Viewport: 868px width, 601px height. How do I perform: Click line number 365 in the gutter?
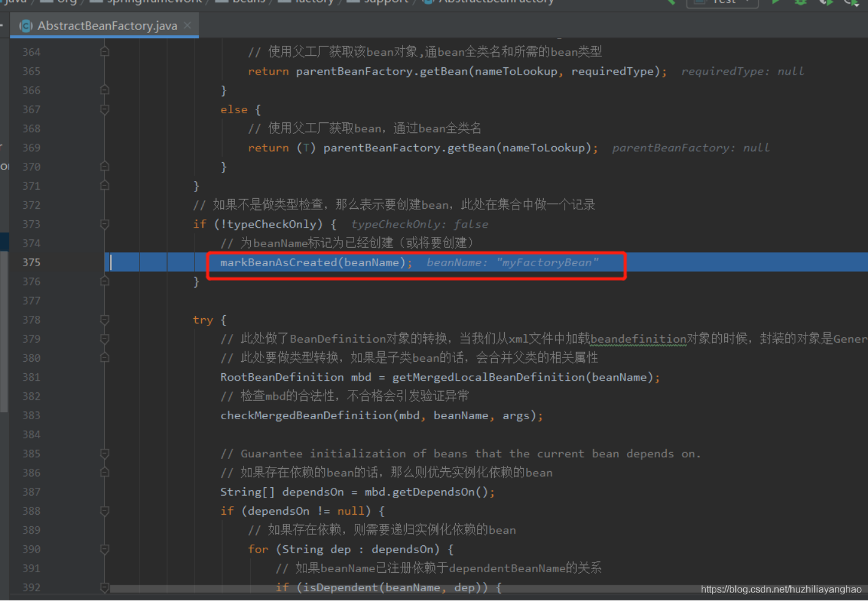click(31, 71)
